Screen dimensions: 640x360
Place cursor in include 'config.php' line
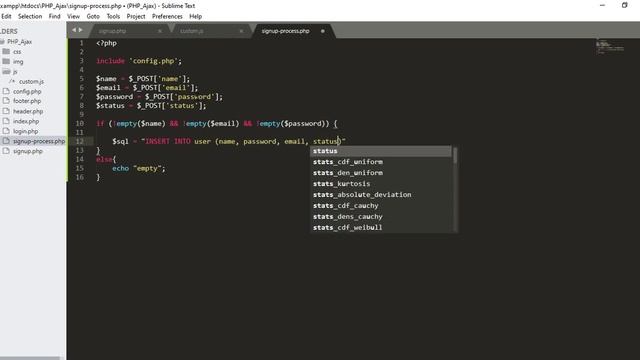pyautogui.click(x=139, y=61)
